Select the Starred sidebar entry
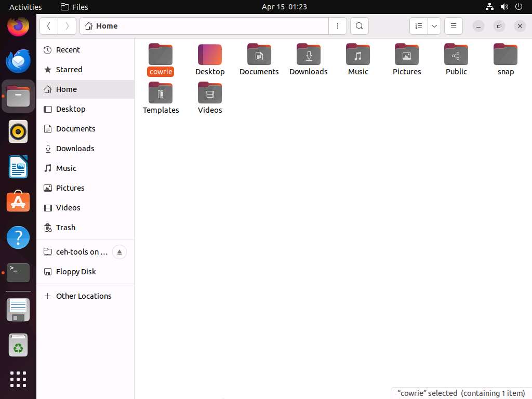The width and height of the screenshot is (532, 399). [69, 70]
